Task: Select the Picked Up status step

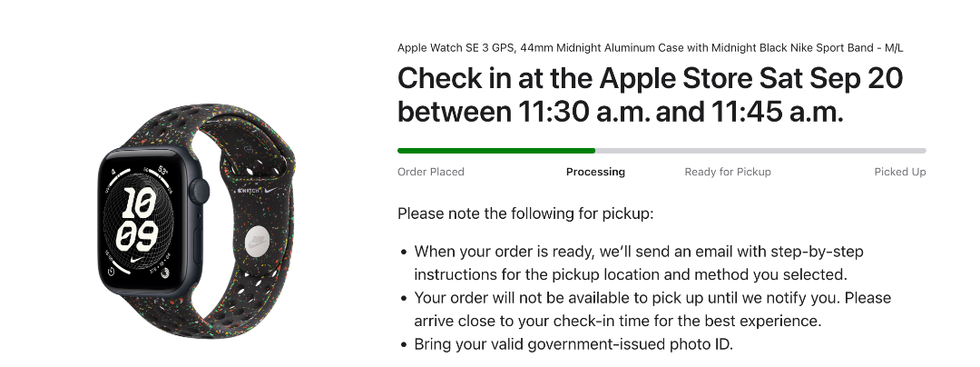Action: tap(899, 172)
